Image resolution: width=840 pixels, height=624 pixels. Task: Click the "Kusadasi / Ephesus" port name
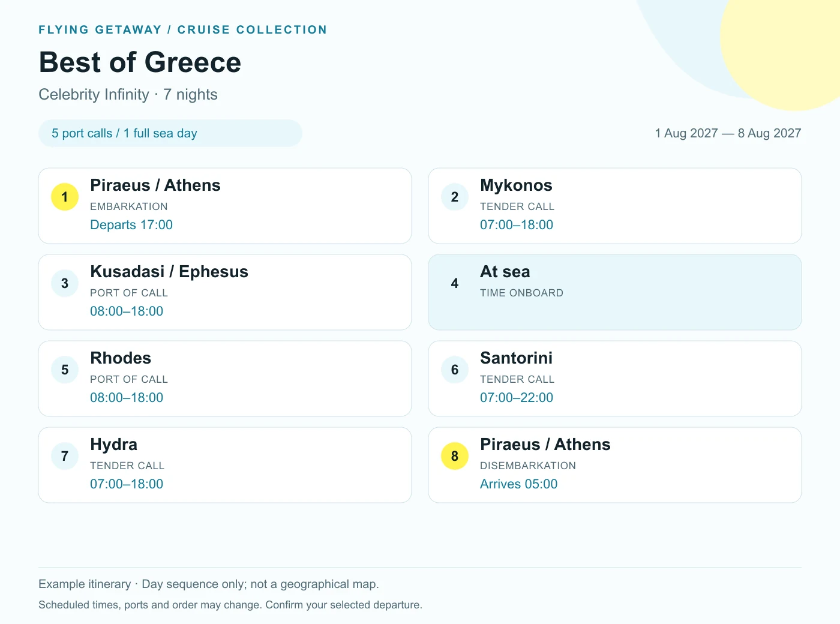[169, 272]
